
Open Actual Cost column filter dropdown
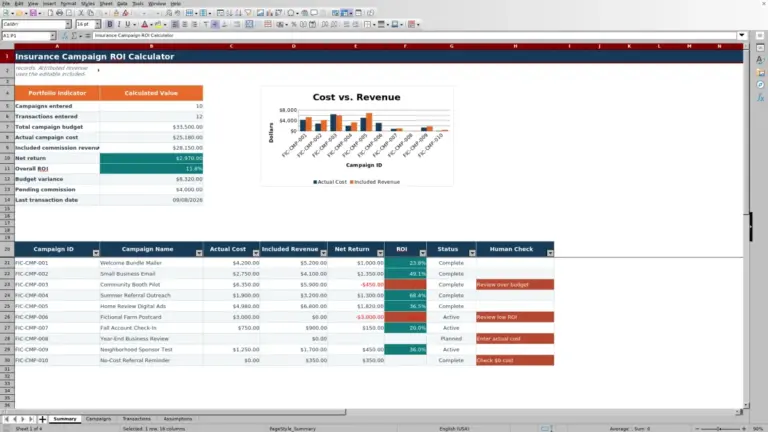(x=256, y=253)
